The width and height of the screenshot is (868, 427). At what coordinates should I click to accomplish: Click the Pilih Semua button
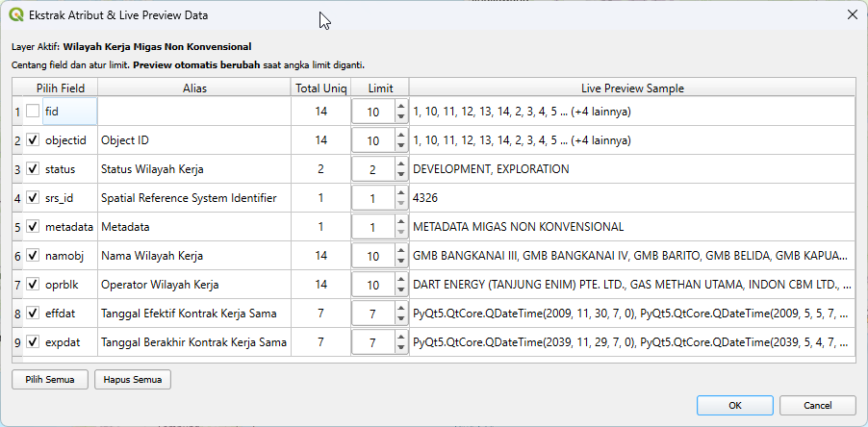click(50, 379)
